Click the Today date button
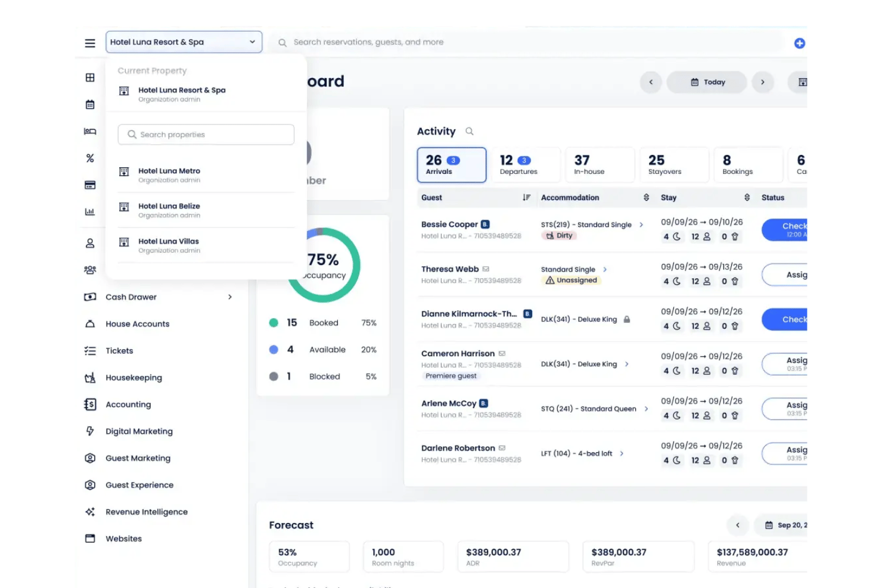 pyautogui.click(x=707, y=82)
